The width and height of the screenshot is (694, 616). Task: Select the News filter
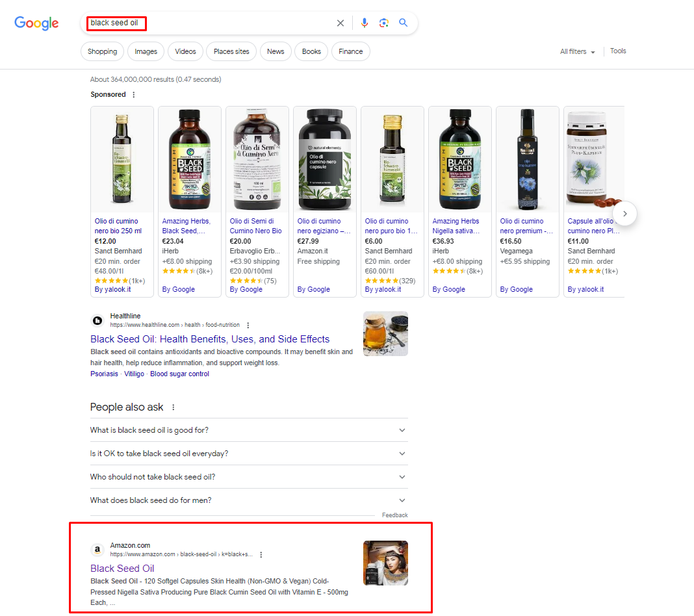[276, 51]
